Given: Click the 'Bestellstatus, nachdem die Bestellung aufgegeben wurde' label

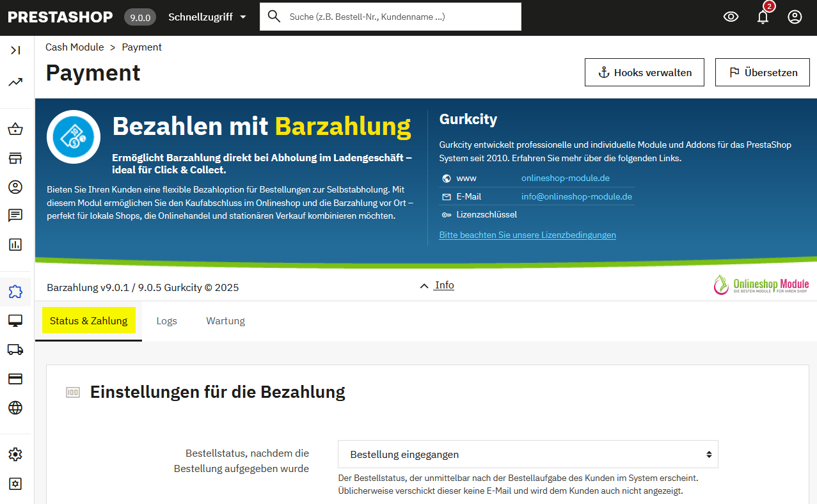Looking at the screenshot, I should (x=241, y=461).
